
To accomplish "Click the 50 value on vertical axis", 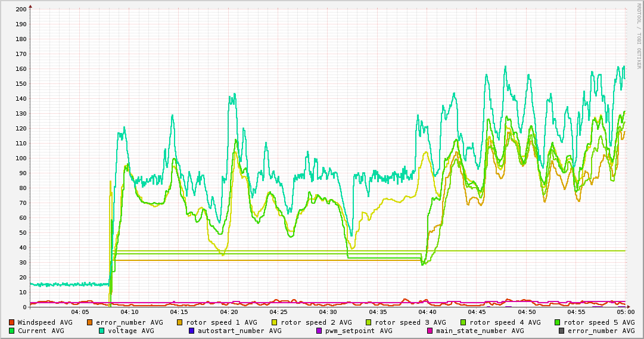I will [x=23, y=232].
